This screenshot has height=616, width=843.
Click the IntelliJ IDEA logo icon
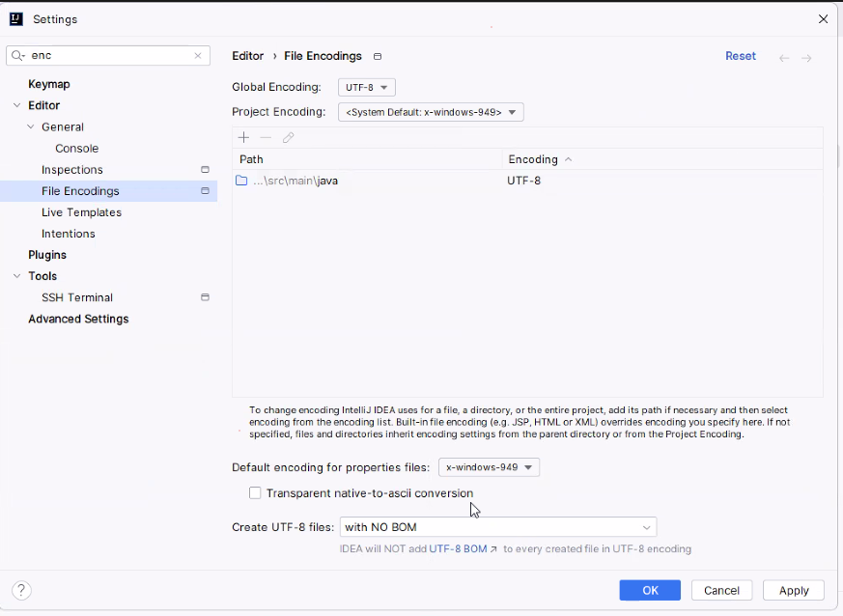pyautogui.click(x=16, y=19)
